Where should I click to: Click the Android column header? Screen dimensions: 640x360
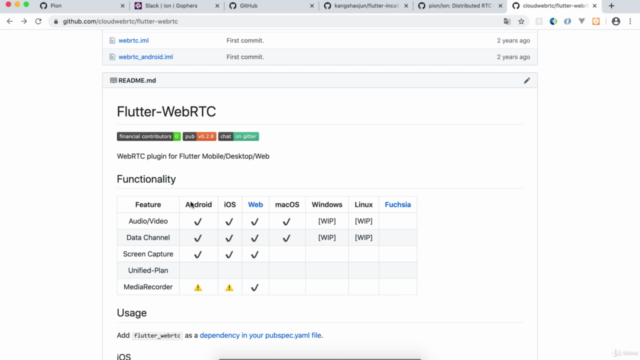click(x=198, y=204)
